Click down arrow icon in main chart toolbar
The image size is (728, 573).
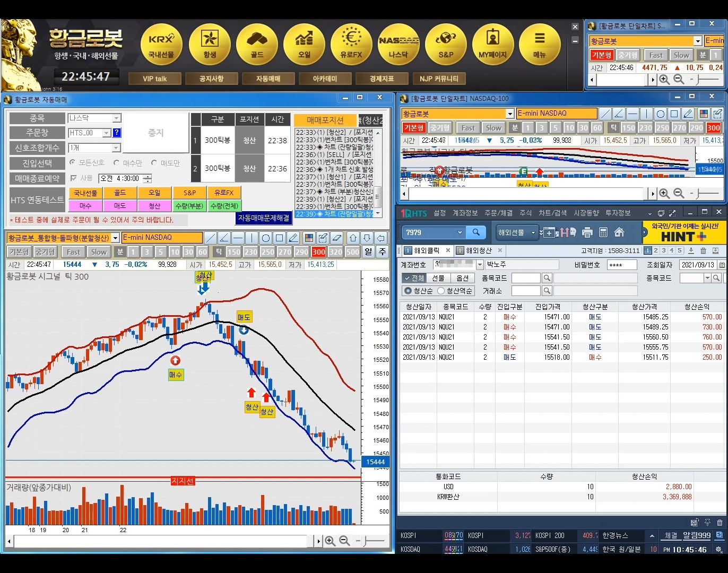click(367, 238)
